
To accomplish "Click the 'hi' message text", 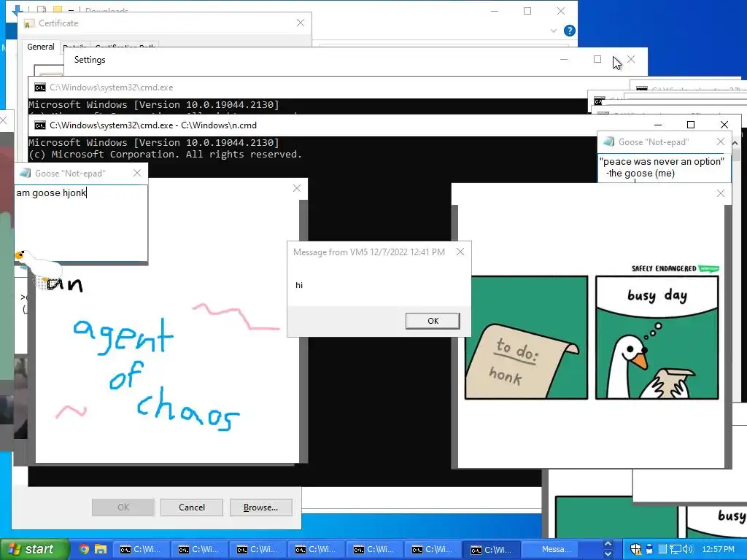I will click(299, 285).
